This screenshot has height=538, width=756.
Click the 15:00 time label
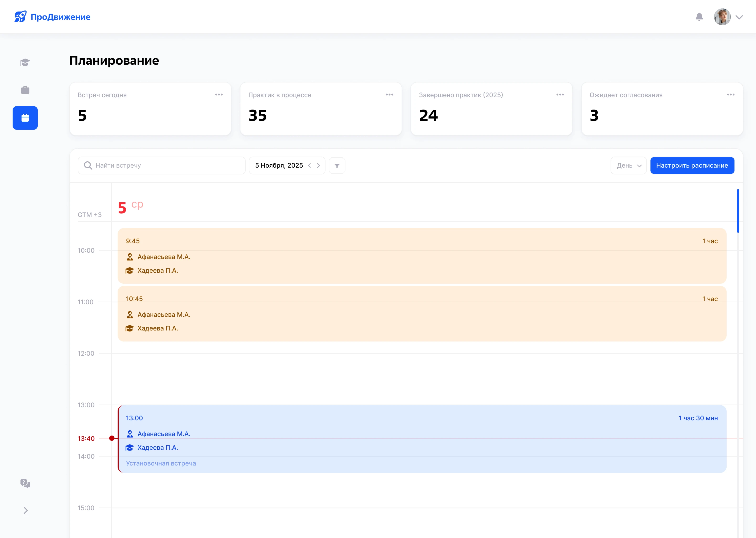point(86,508)
